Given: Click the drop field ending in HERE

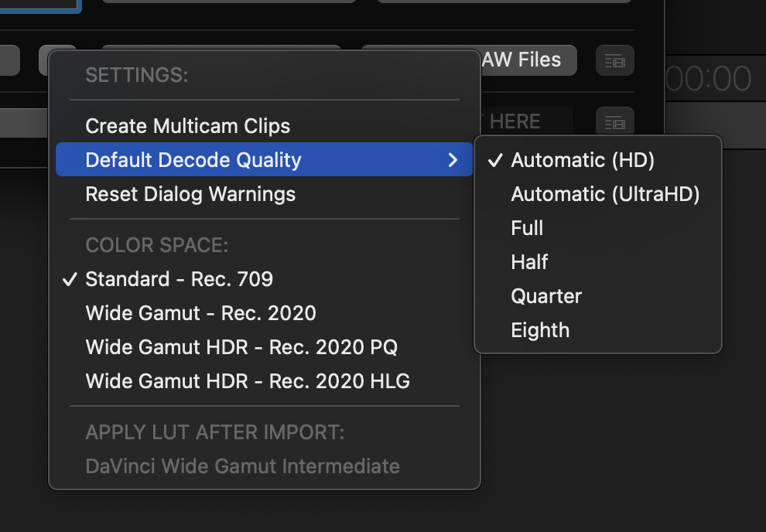Looking at the screenshot, I should point(526,121).
